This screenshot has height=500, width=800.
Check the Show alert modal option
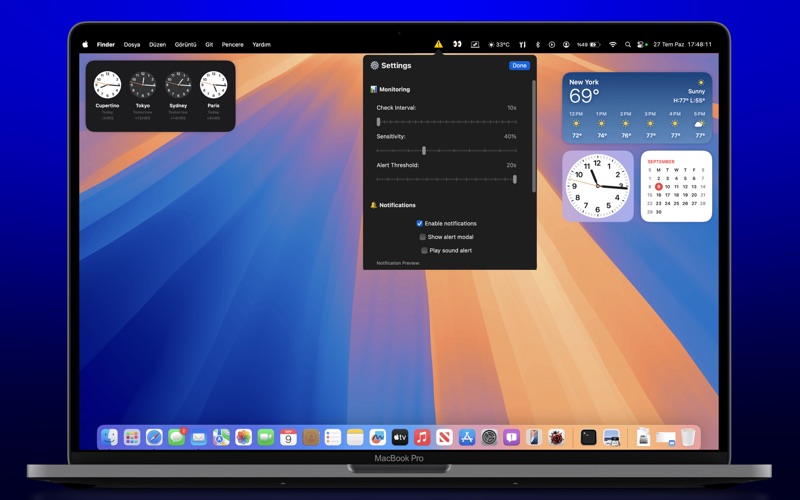(x=423, y=237)
